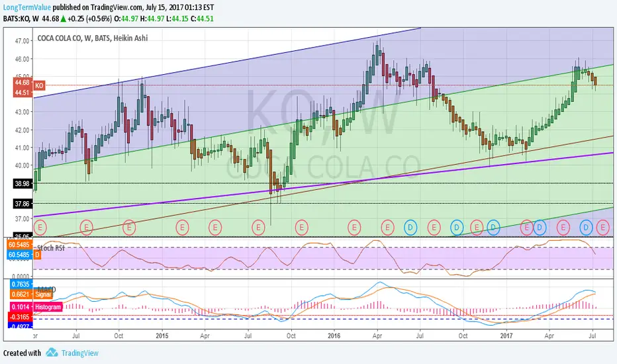Select the dividend D marker in March 2017

[x=540, y=227]
